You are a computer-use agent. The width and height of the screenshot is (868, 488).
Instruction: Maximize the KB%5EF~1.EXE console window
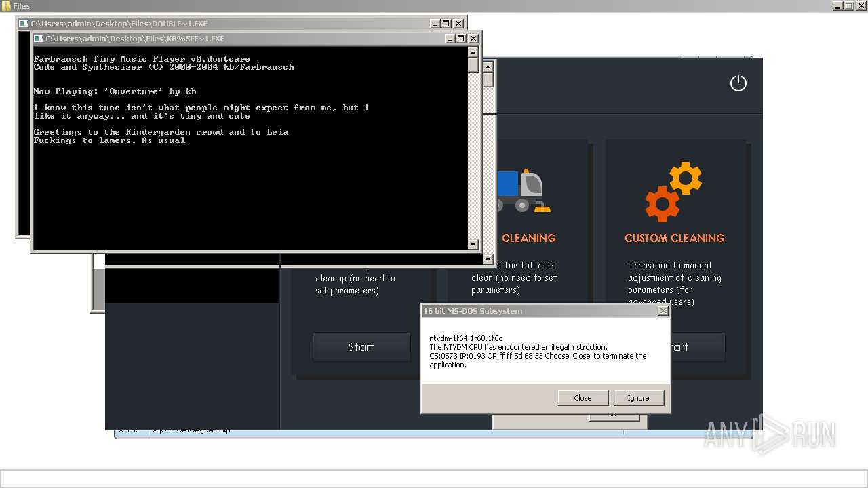point(460,39)
